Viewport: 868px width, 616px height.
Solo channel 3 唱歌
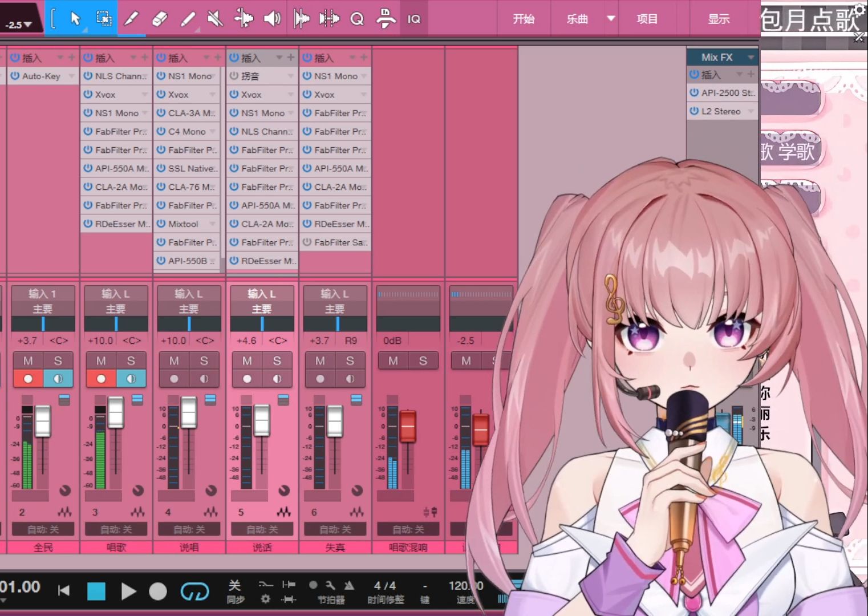point(131,360)
